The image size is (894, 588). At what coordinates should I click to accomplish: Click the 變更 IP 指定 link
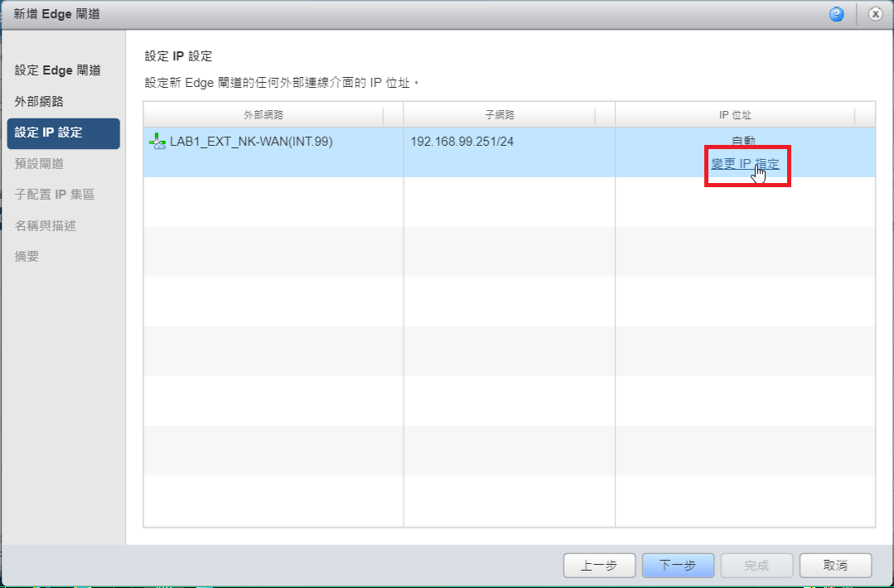coord(745,164)
